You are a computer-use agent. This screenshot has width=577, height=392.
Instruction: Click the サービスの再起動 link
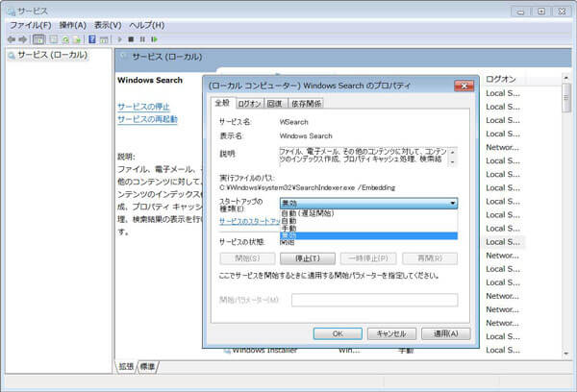click(x=147, y=119)
